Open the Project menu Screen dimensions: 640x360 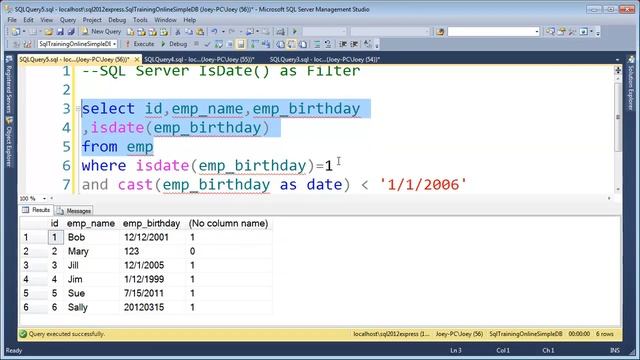pos(92,20)
